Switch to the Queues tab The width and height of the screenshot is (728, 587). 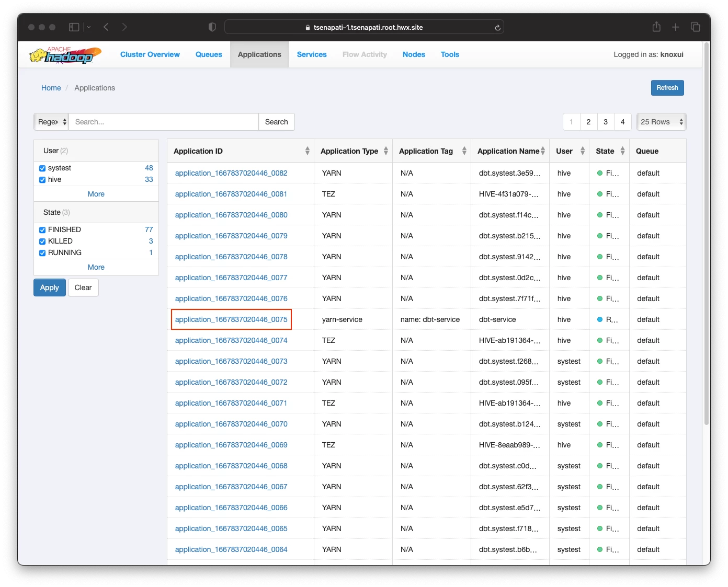point(209,54)
